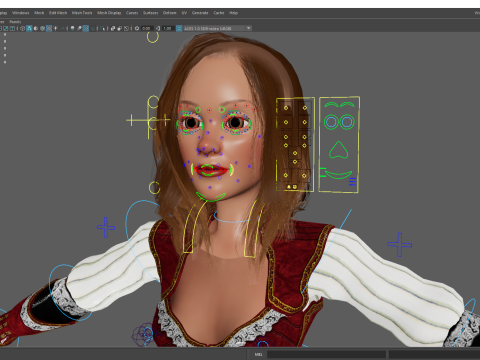480x360 pixels.
Task: Click the safe title gate icon
Action: coord(12,28)
